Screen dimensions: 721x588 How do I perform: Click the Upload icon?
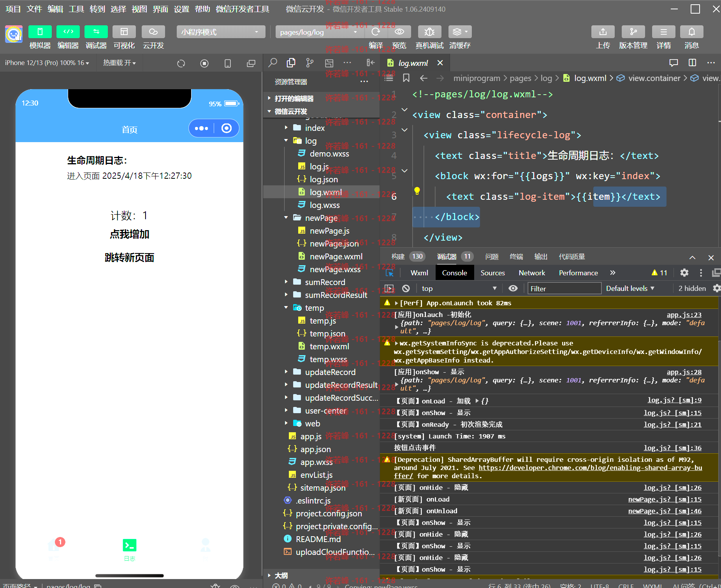click(x=603, y=32)
